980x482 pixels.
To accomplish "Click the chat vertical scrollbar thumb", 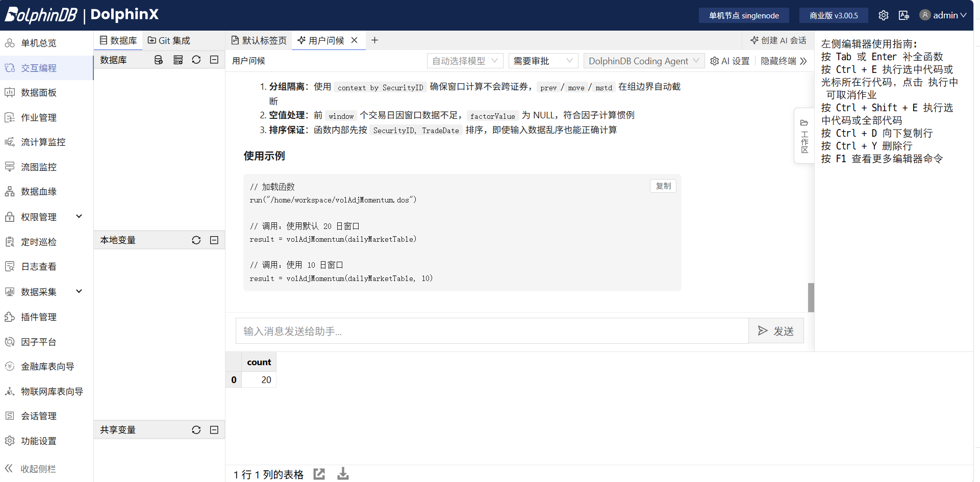I will (811, 297).
